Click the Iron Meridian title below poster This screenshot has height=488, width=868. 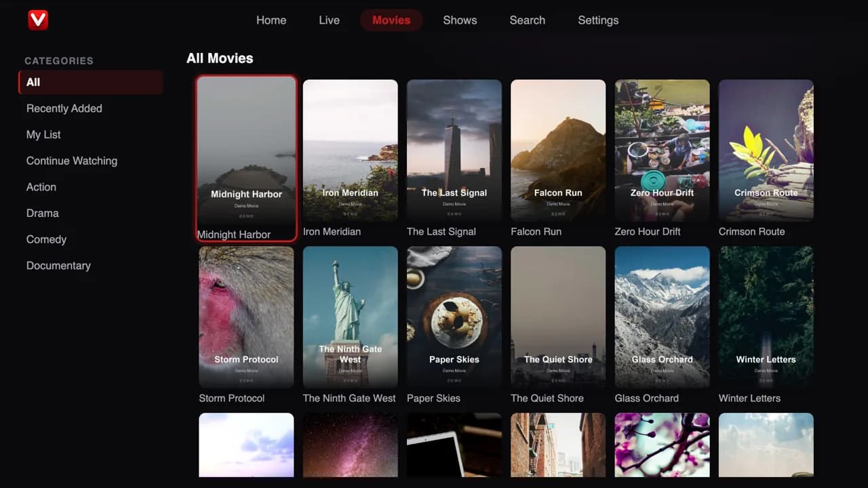click(x=332, y=232)
